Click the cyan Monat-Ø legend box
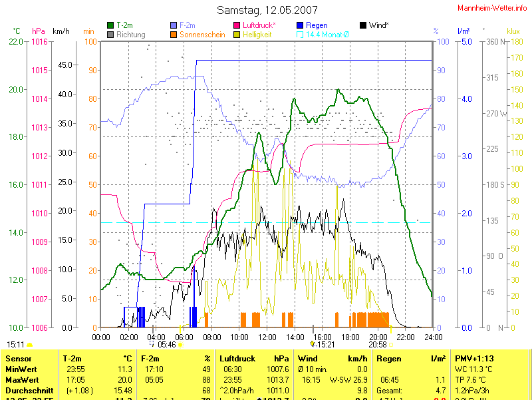Screen dimensions: 532x400 coord(300,34)
